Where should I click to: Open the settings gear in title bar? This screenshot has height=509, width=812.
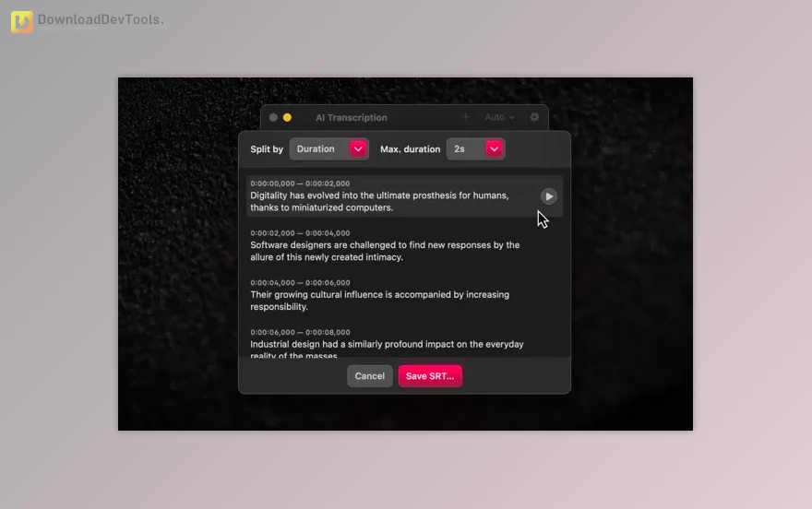pos(534,117)
